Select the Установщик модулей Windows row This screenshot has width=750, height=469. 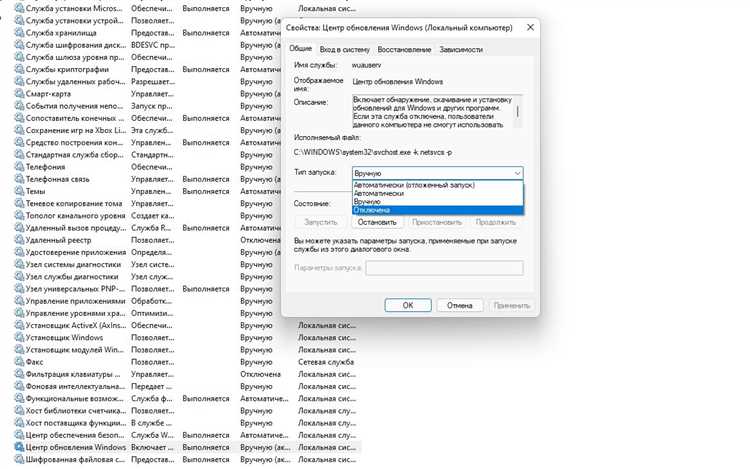(188, 350)
